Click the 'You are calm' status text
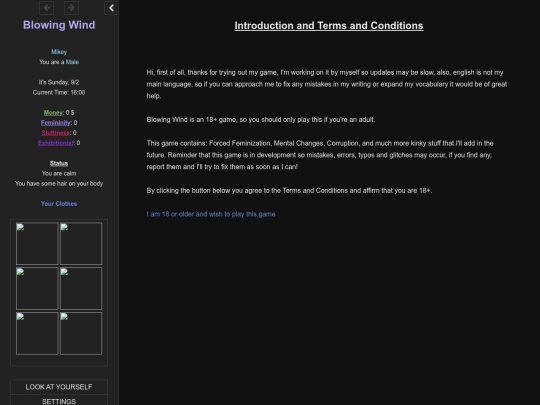540x405 pixels. coord(59,173)
